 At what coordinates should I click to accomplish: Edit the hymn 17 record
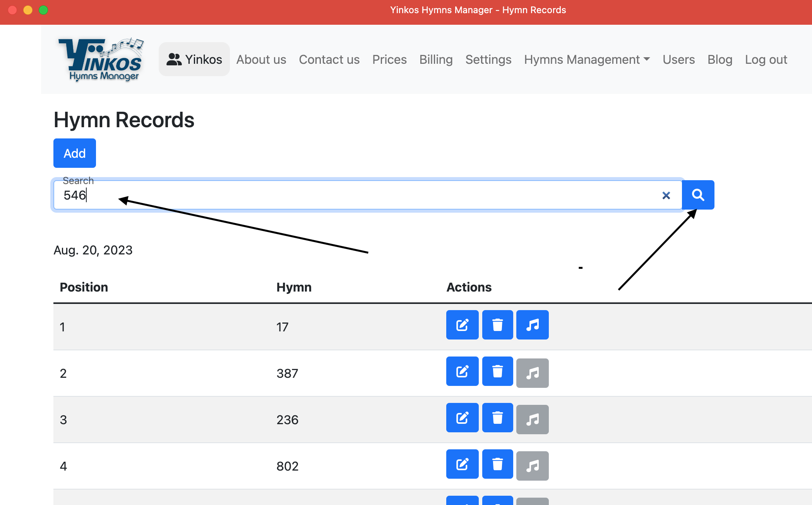462,325
